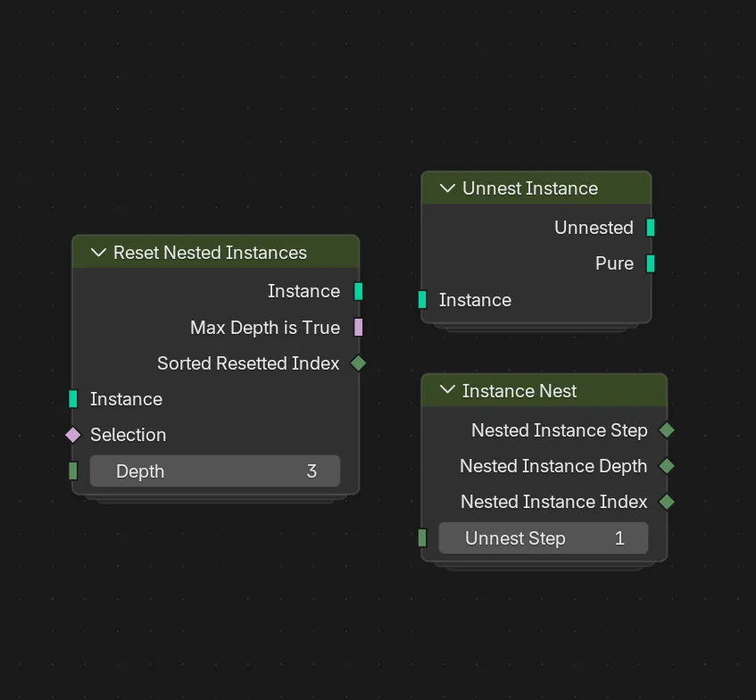The height and width of the screenshot is (700, 756).
Task: Collapse the Instance Nest node
Action: click(x=448, y=389)
